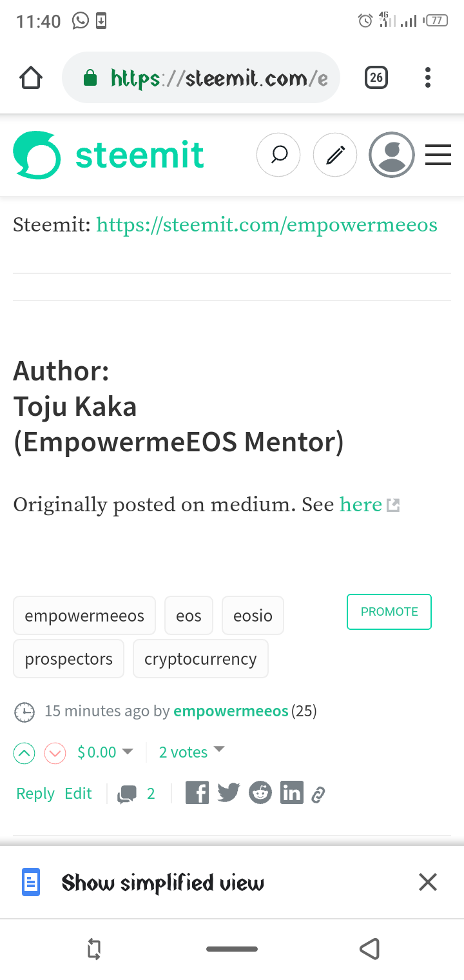The height and width of the screenshot is (980, 464).
Task: Open Chrome's three-dot menu
Action: click(427, 77)
